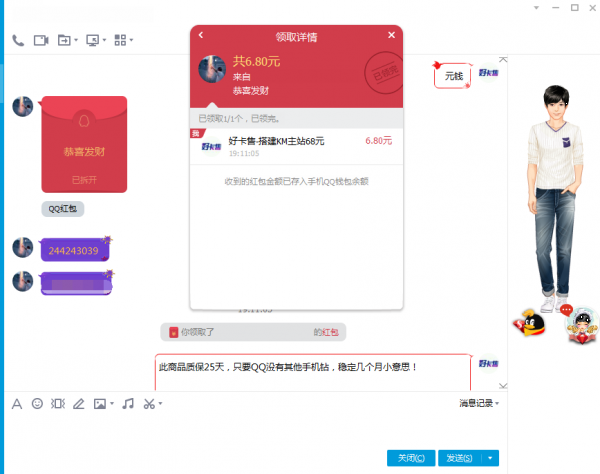Viewport: 600px width, 474px height.
Task: Click the 发送(S) send button
Action: coord(459,458)
